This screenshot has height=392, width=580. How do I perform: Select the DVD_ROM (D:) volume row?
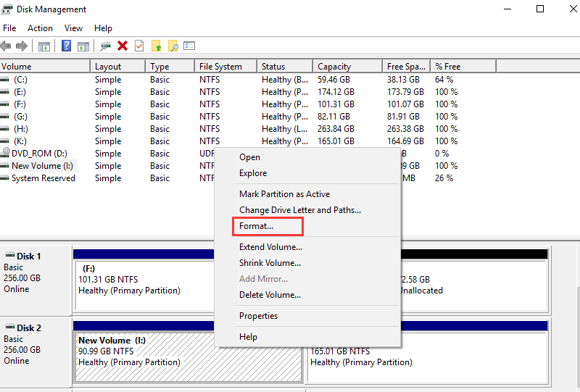point(107,154)
